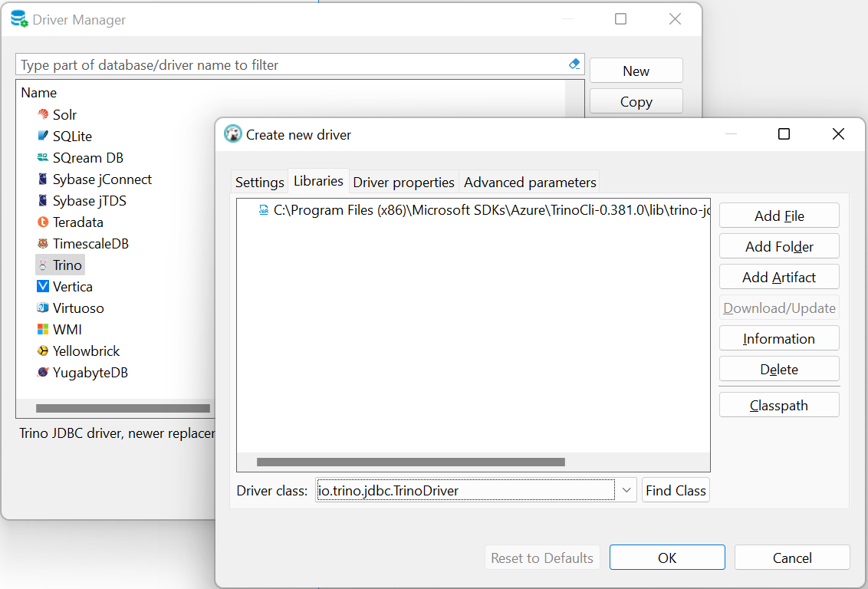Select Yellowbrick in the driver list
This screenshot has width=868, height=589.
pyautogui.click(x=87, y=351)
